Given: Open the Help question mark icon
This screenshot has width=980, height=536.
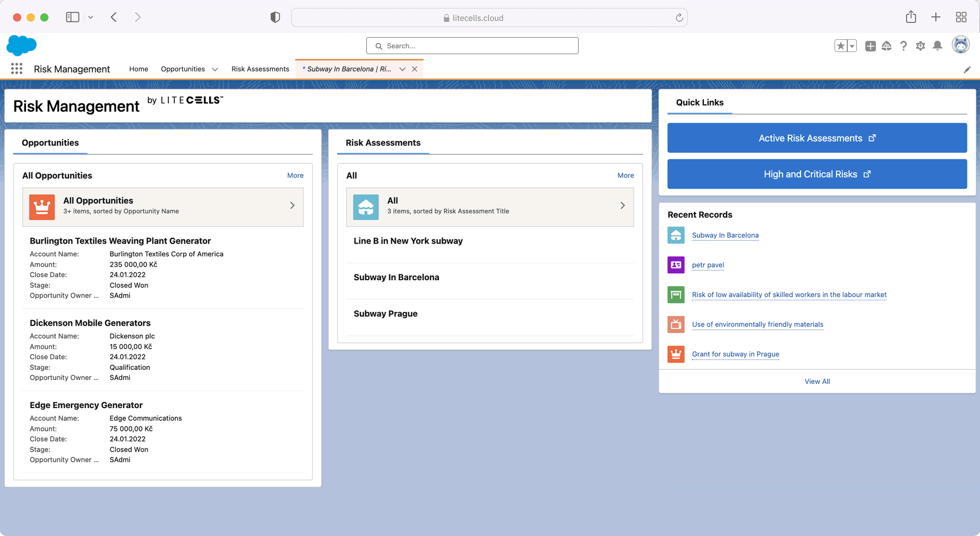Looking at the screenshot, I should coord(903,46).
